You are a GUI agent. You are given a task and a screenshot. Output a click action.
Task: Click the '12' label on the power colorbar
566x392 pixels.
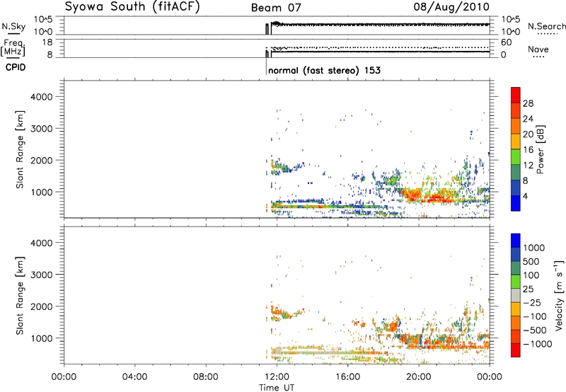coord(528,166)
